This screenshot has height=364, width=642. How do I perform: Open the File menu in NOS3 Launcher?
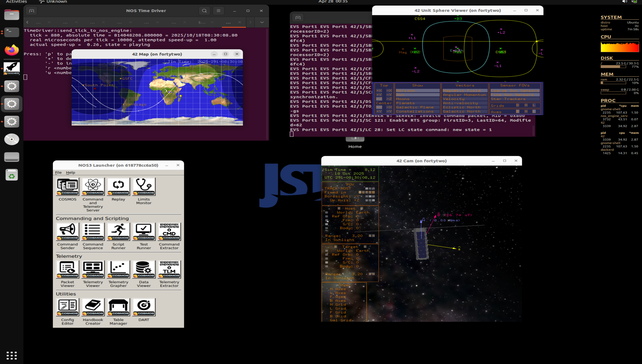(x=58, y=172)
